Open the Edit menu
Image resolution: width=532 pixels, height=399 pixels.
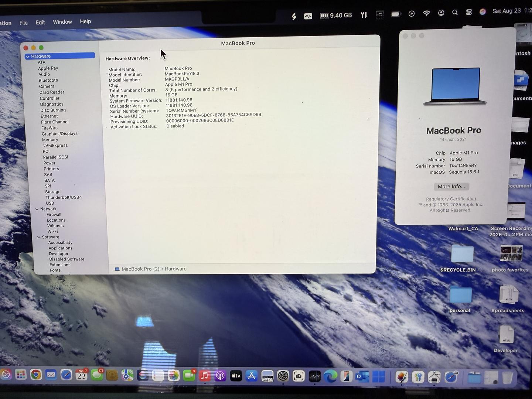(x=40, y=22)
